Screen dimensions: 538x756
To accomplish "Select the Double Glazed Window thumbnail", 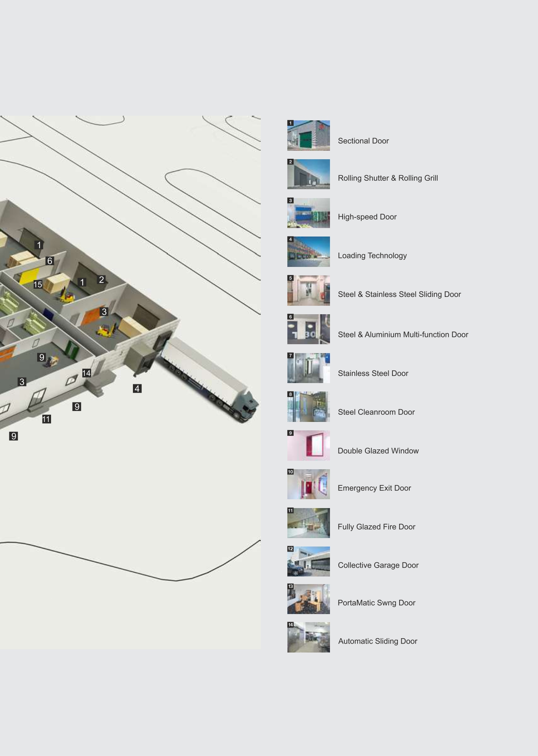I will 308,446.
